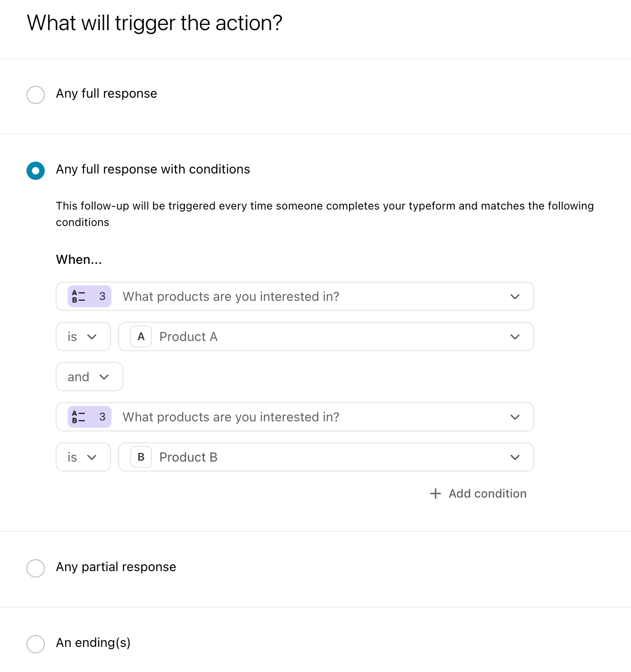Click the plus icon next to Add condition

[x=436, y=493]
